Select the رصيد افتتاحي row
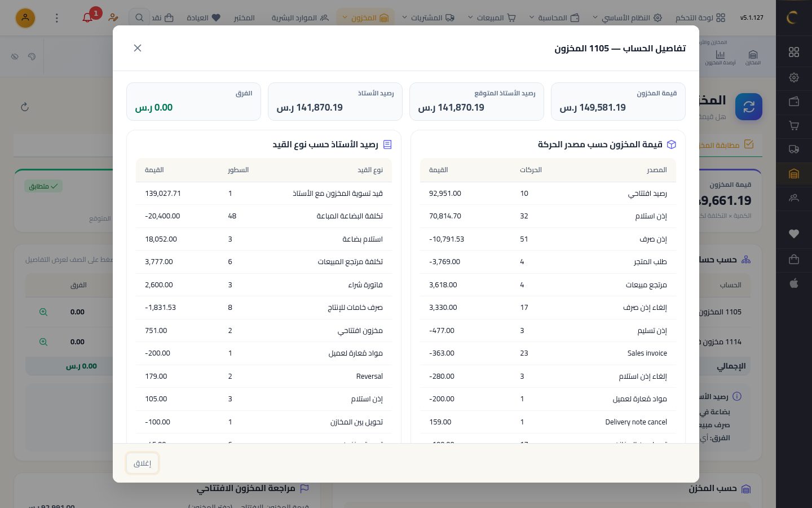The image size is (812, 508). 548,194
